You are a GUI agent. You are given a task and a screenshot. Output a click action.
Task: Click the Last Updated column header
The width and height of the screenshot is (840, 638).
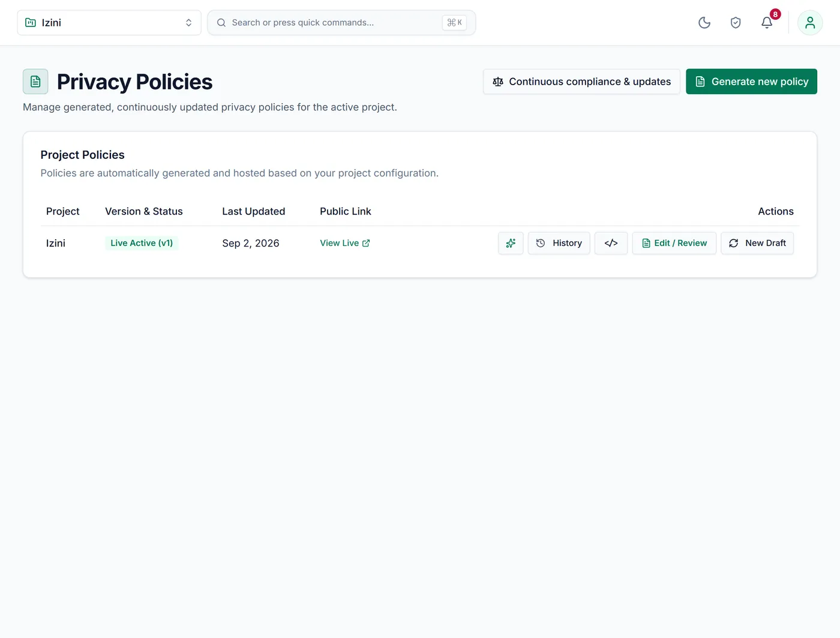point(254,211)
